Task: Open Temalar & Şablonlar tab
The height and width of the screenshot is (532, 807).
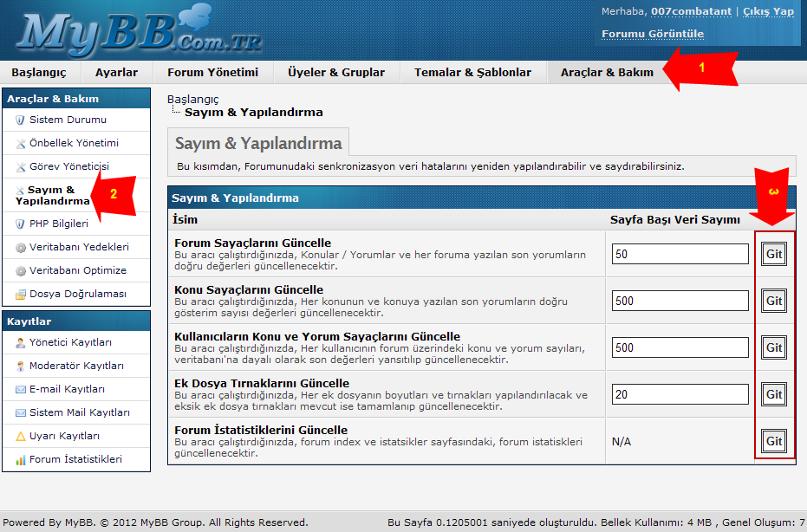Action: (473, 73)
